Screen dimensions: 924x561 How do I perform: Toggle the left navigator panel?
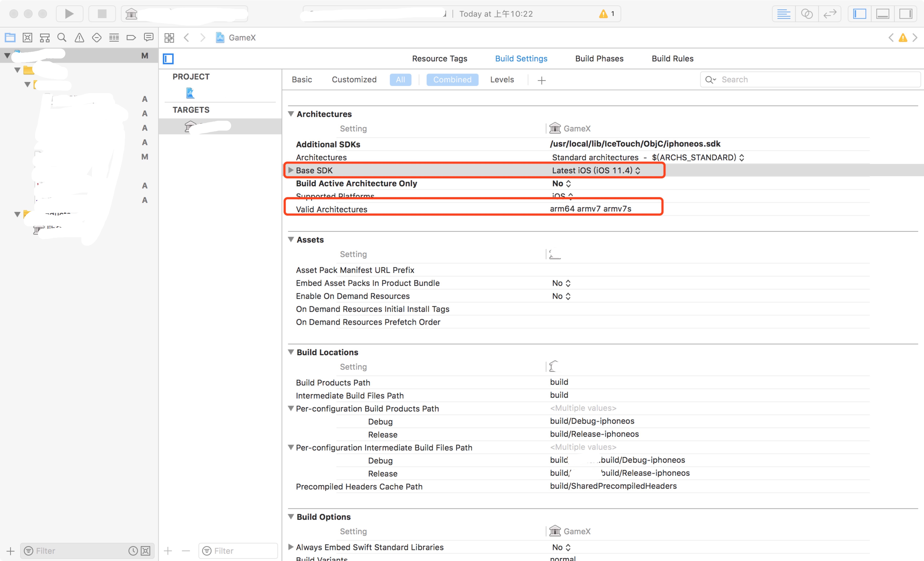[x=860, y=14]
